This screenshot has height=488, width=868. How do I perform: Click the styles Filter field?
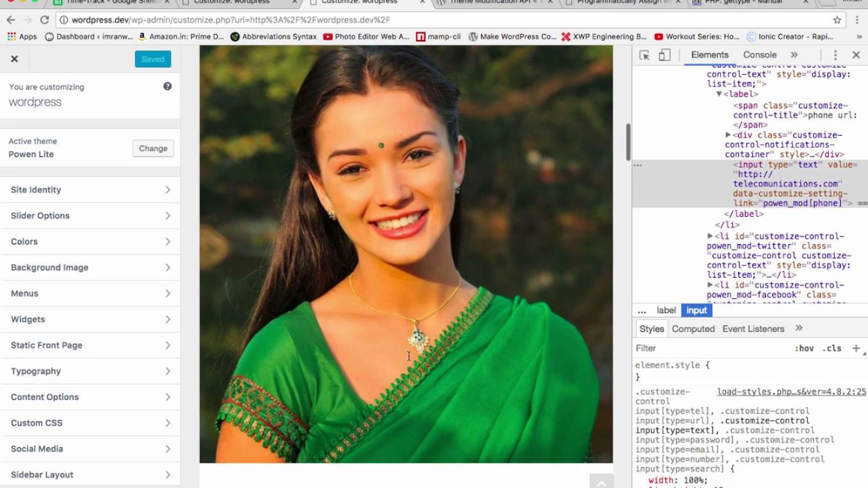pyautogui.click(x=712, y=348)
